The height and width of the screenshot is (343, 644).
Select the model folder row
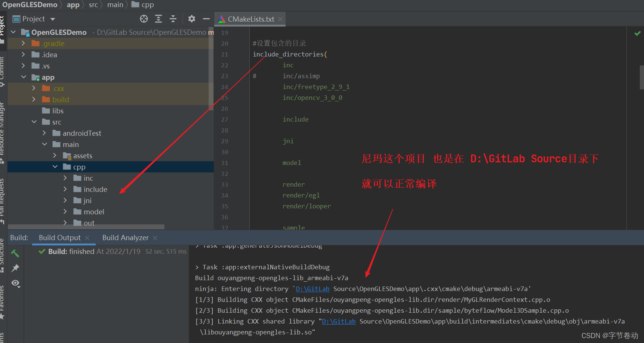(111, 212)
